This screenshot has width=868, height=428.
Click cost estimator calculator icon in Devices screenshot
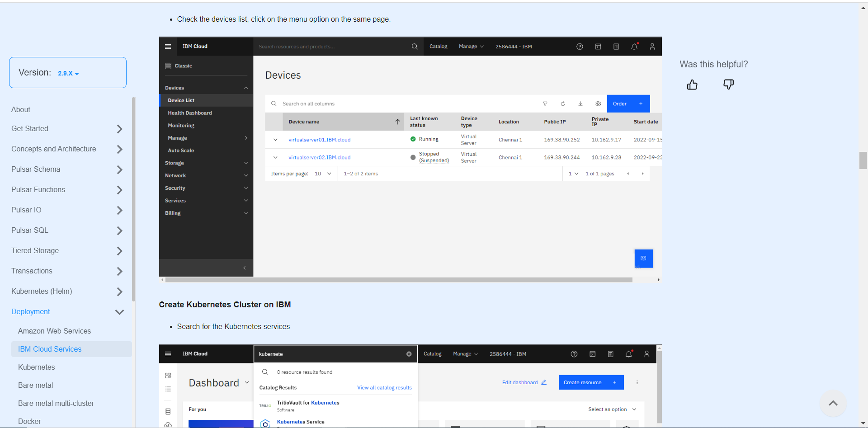[x=616, y=47]
